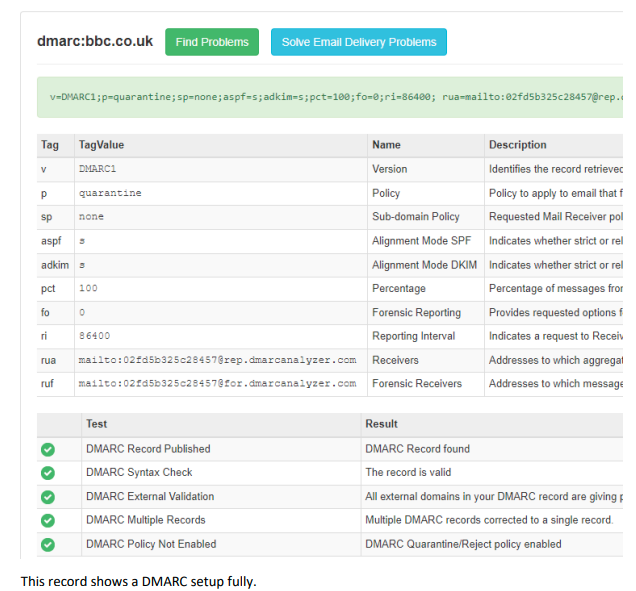Click Alignment Mode DKIM cell
This screenshot has width=636, height=591.
pos(424,265)
